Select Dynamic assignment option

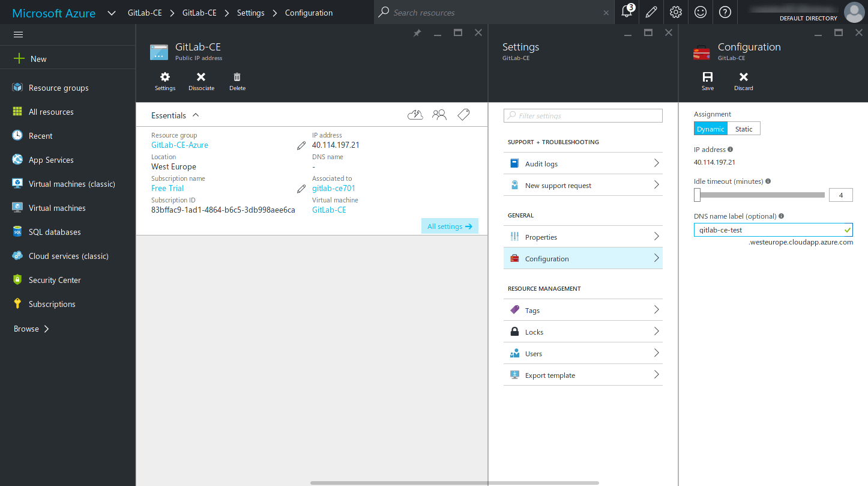(711, 129)
